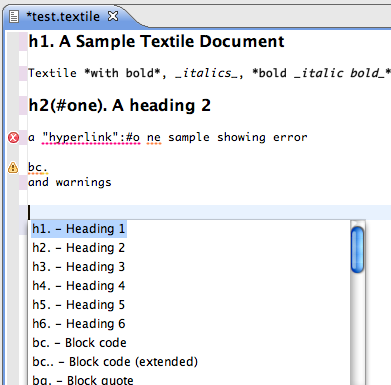The image size is (391, 385).
Task: Click the file icon on the test.textile tab
Action: click(14, 16)
